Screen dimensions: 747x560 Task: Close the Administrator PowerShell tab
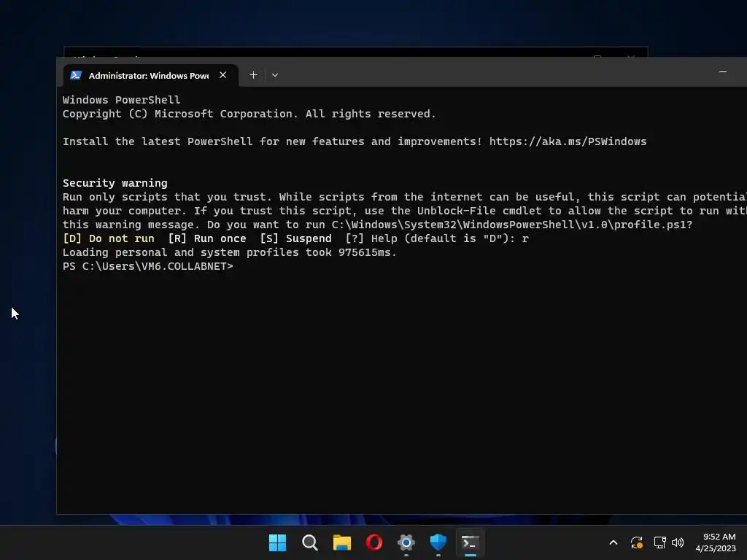coord(222,75)
